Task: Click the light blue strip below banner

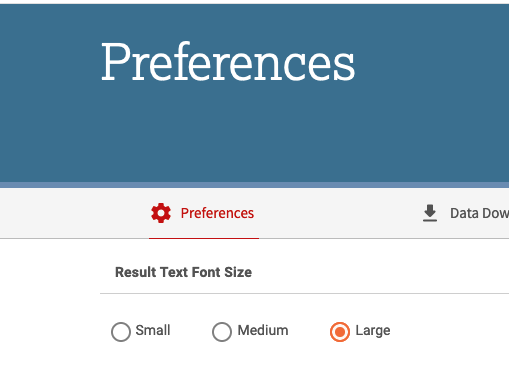Action: (254, 185)
